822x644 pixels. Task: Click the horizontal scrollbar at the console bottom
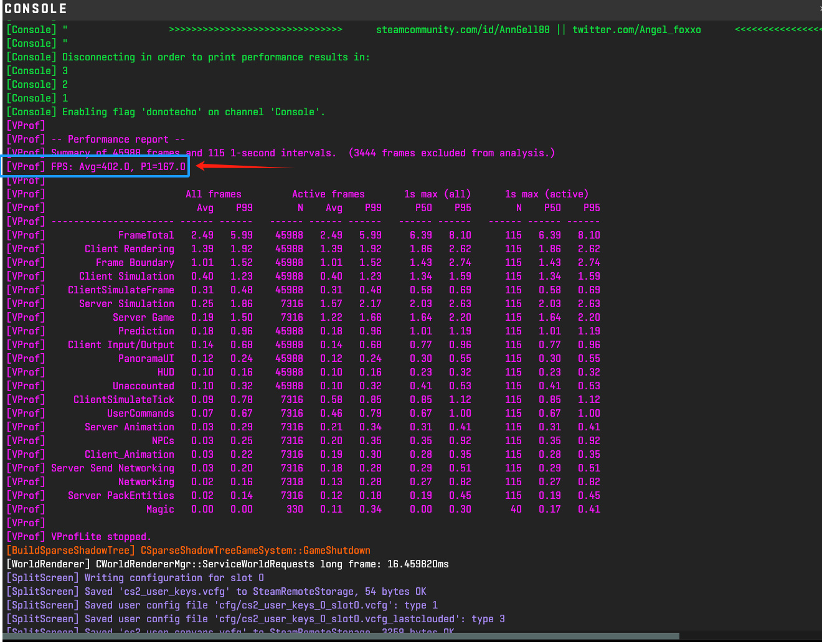339,637
